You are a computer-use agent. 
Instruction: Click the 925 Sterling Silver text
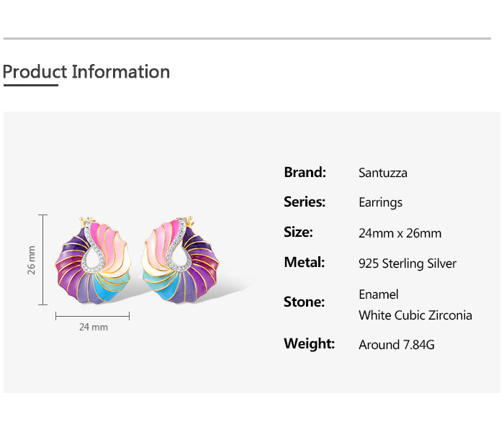click(x=408, y=263)
